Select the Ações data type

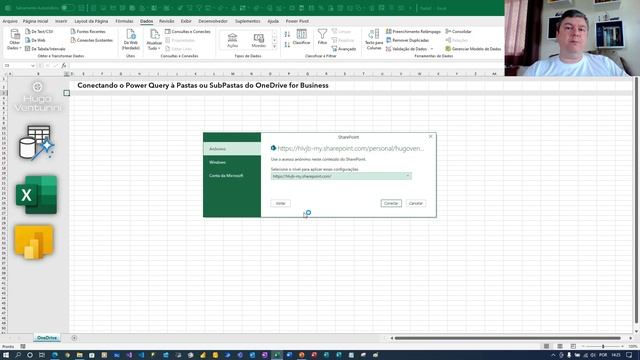tap(232, 40)
